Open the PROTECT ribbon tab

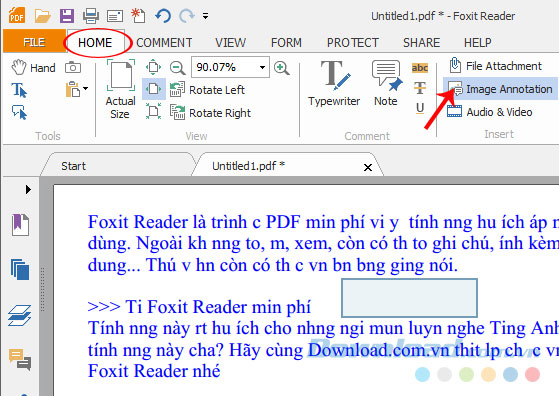353,42
